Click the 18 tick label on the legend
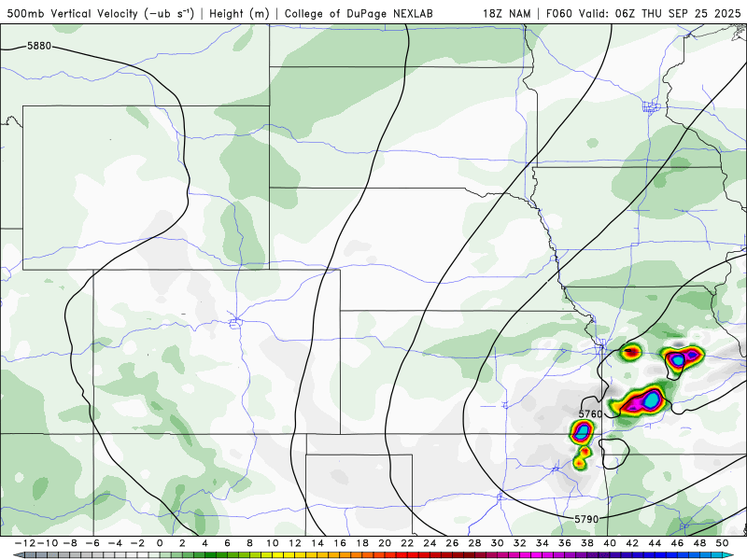747x560 pixels. point(362,543)
